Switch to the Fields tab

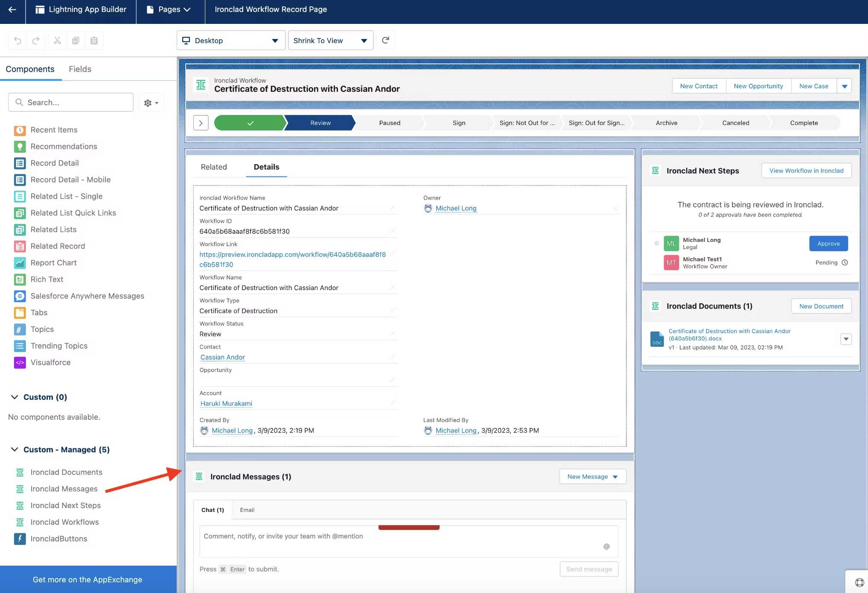pyautogui.click(x=80, y=69)
